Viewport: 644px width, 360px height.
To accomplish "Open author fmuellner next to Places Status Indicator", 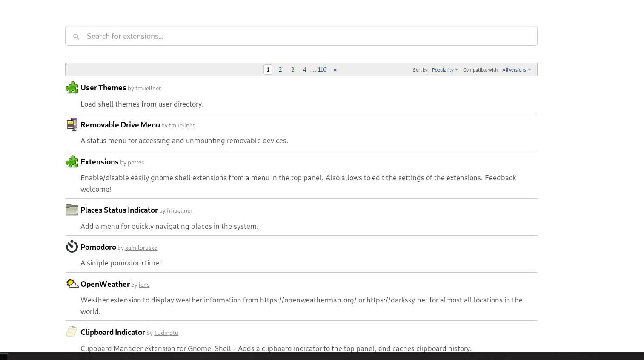I will point(180,210).
